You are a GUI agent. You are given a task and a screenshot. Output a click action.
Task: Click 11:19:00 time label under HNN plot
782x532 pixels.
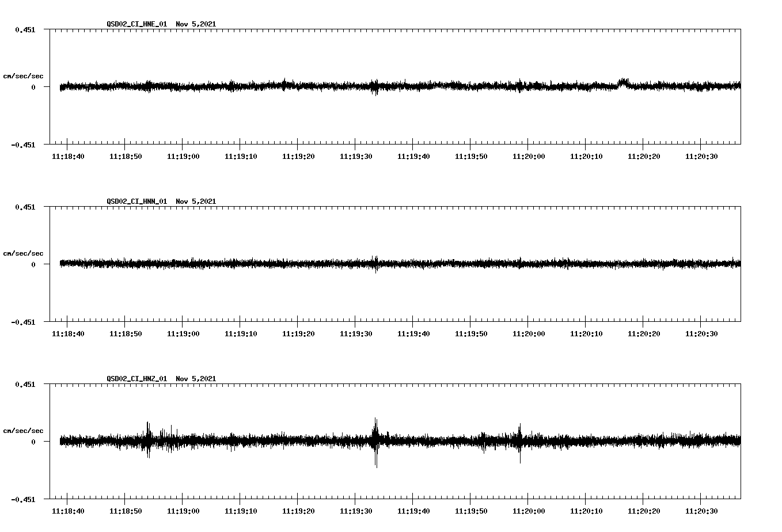[x=183, y=334]
